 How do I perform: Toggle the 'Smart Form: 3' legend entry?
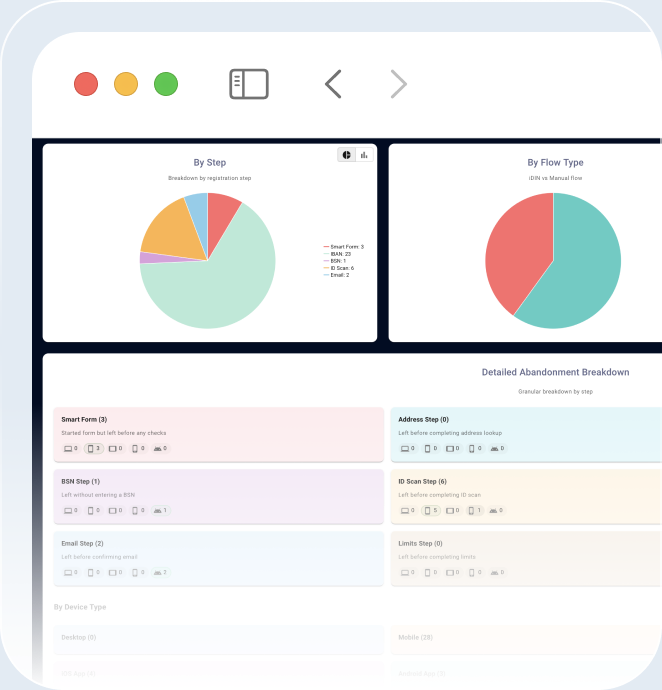[344, 247]
